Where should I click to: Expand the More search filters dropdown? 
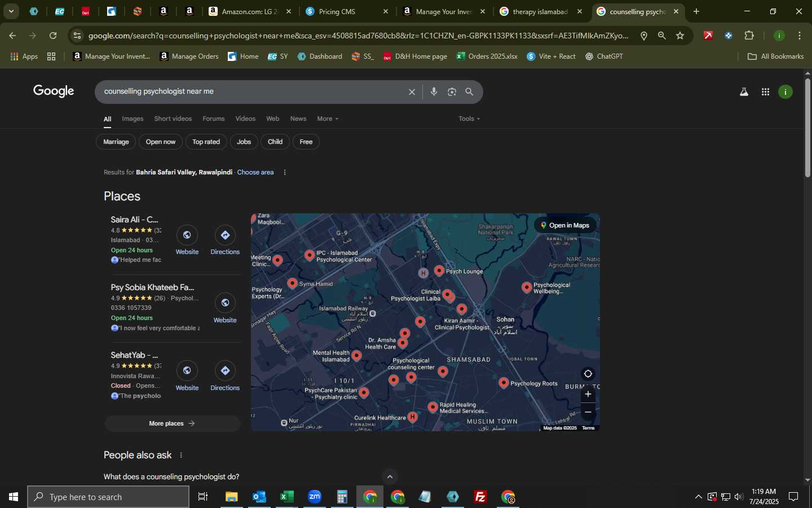[x=328, y=119]
